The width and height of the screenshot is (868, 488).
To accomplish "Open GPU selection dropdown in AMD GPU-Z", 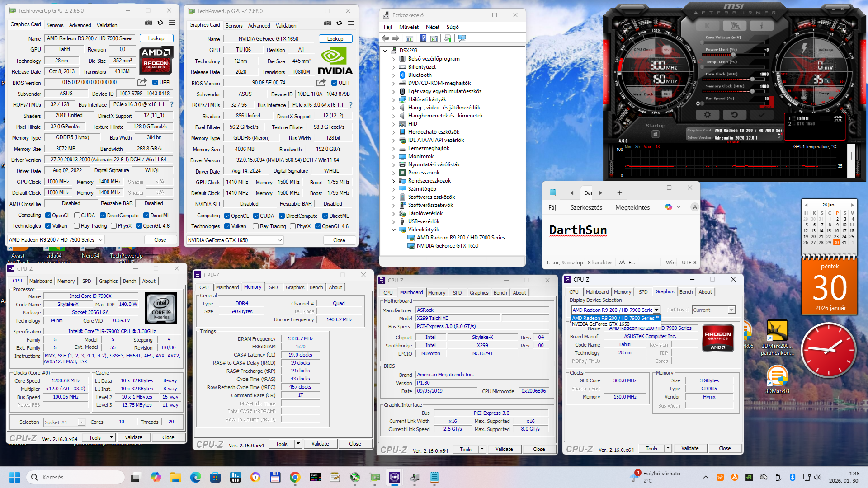I will 56,240.
